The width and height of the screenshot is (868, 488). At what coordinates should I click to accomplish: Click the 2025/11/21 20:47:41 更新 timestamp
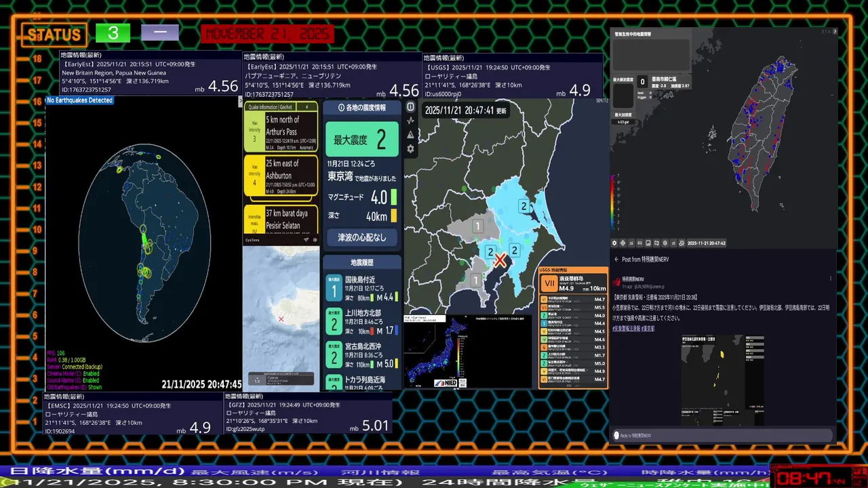click(465, 110)
